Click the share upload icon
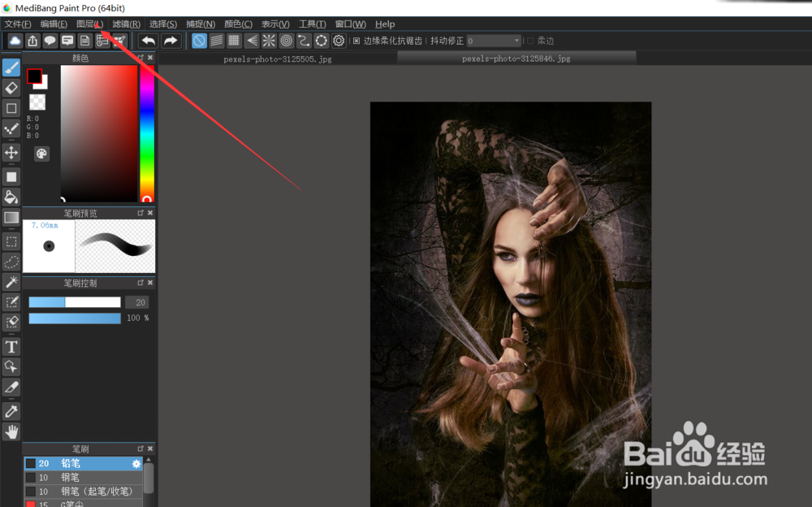The height and width of the screenshot is (507, 812). click(x=32, y=41)
